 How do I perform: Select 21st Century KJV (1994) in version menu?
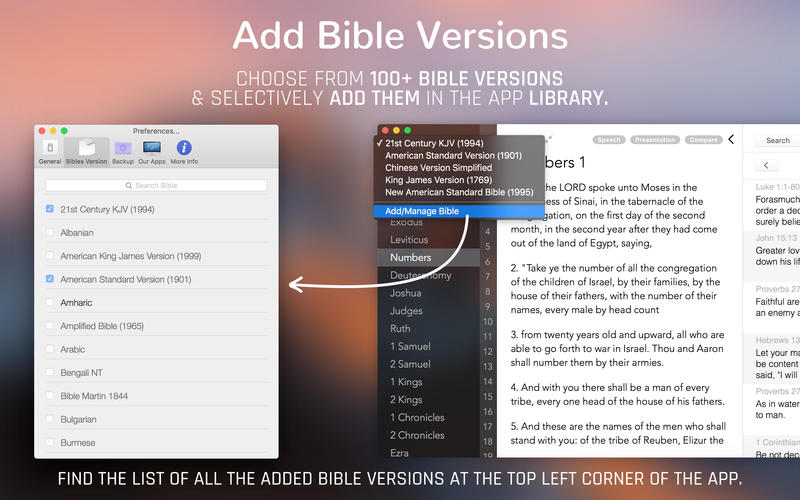click(459, 143)
